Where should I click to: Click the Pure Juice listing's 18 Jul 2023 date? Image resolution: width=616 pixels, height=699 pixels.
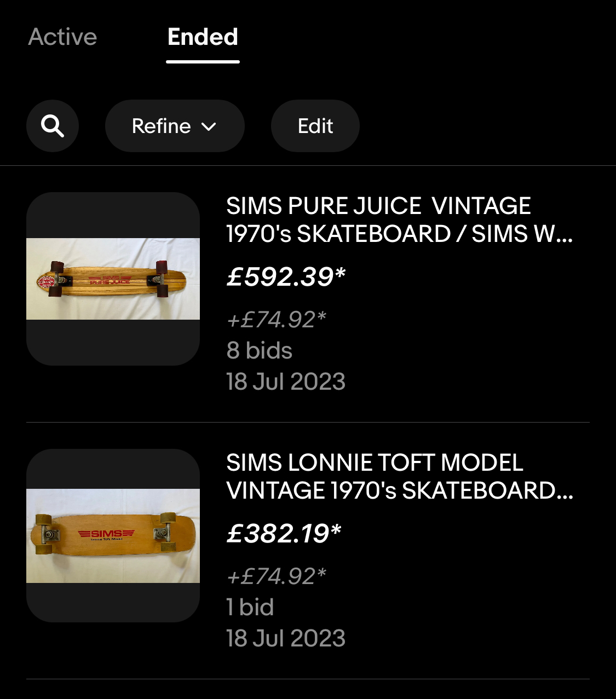click(286, 382)
